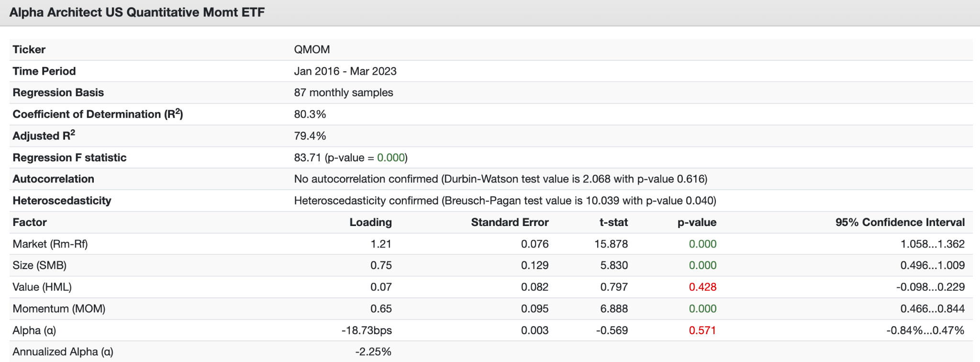Click the 'Annualized Alpha (α)' label
Image resolution: width=980 pixels, height=362 pixels.
[x=63, y=352]
